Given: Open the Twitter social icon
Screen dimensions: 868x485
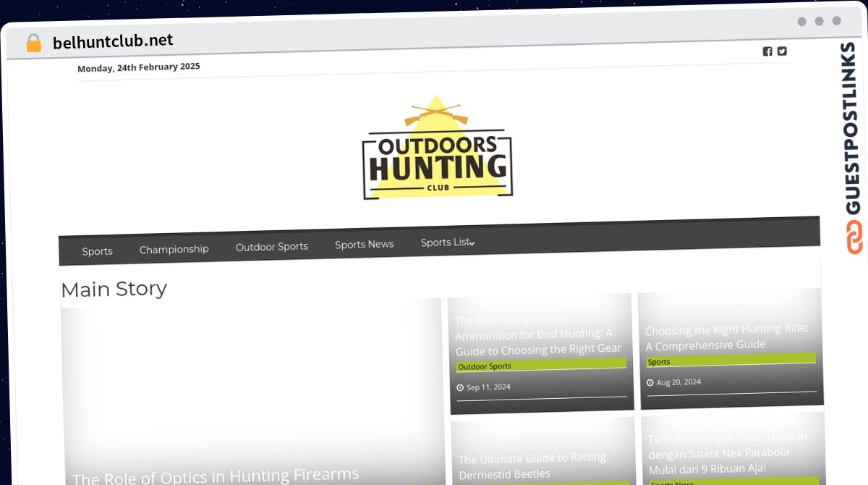Looking at the screenshot, I should (x=782, y=51).
